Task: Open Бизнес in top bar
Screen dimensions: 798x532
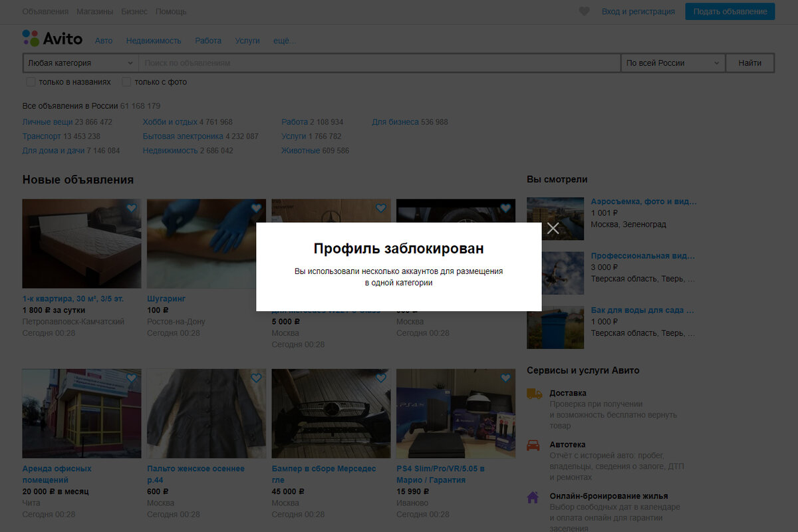Action: [x=134, y=11]
